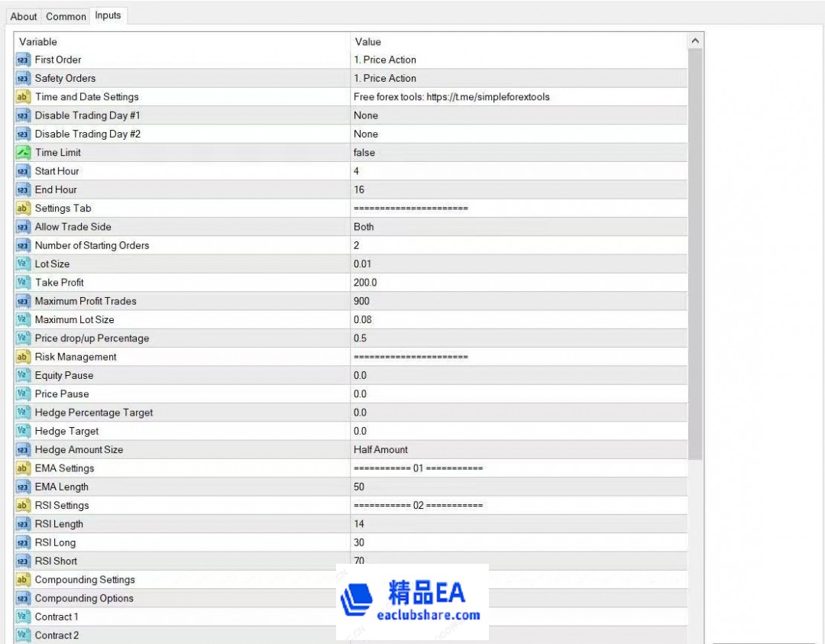This screenshot has width=825, height=644.
Task: Click the Variable column header
Action: (x=38, y=41)
